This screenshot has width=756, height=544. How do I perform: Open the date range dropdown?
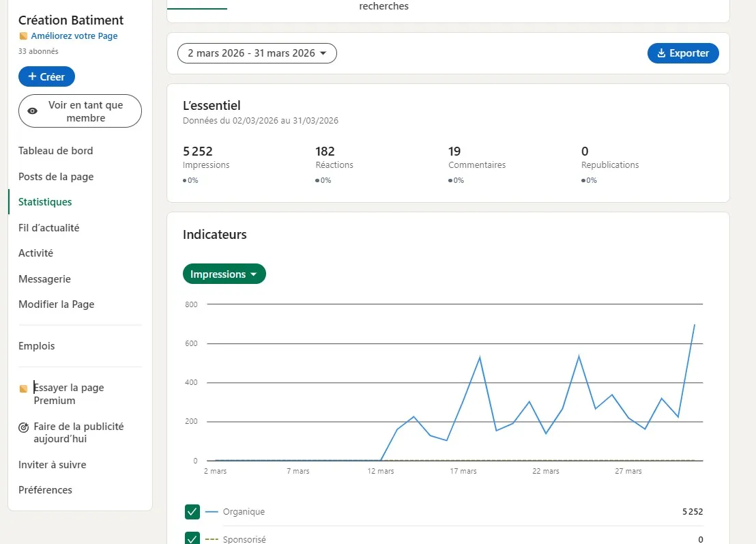(257, 53)
